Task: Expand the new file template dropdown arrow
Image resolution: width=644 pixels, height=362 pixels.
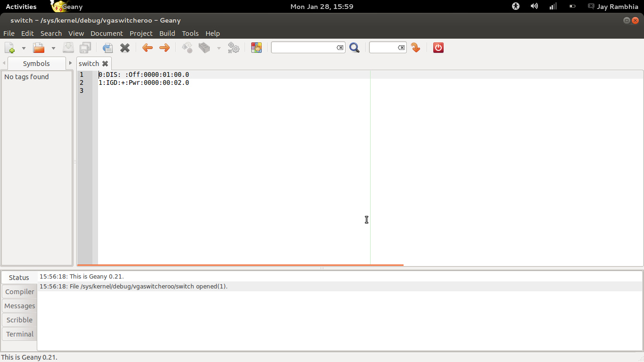Action: pos(24,48)
